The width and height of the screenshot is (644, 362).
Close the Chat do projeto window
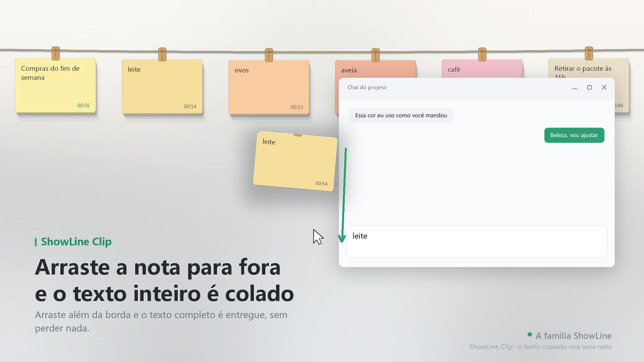point(604,88)
